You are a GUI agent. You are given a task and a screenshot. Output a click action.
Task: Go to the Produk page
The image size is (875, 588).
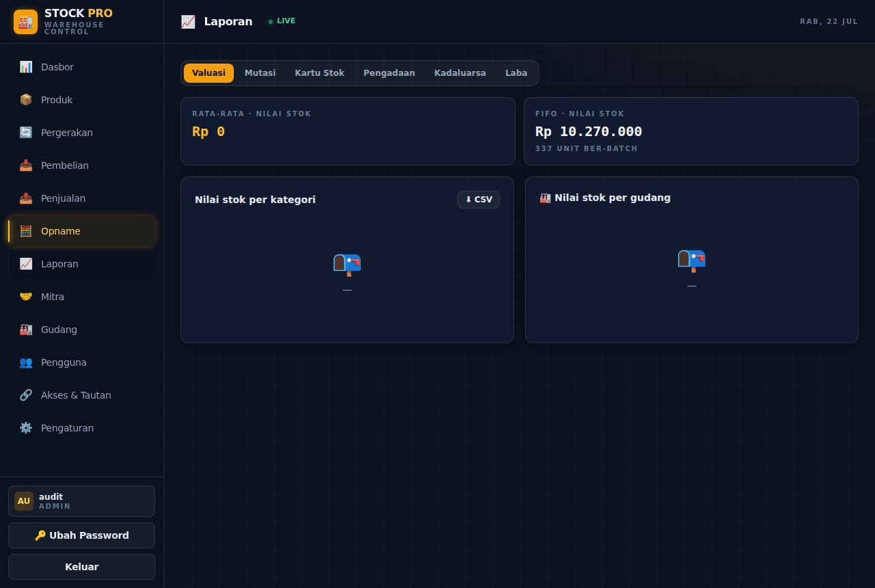(82, 100)
